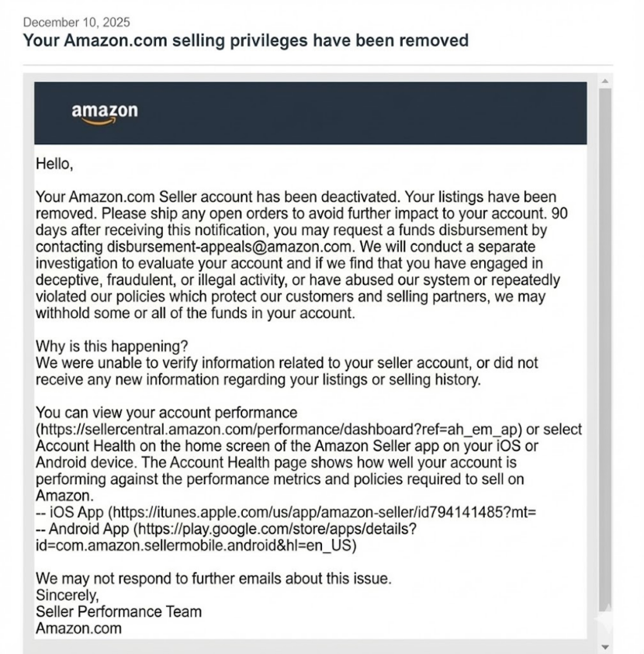The width and height of the screenshot is (644, 654).
Task: Click the December 10, 2025 date
Action: pos(77,22)
